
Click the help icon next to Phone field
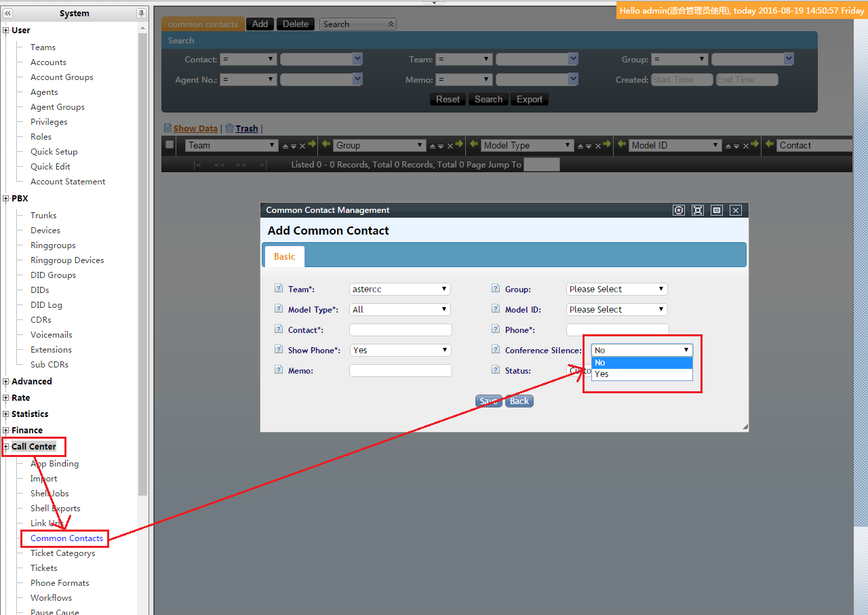pos(495,330)
